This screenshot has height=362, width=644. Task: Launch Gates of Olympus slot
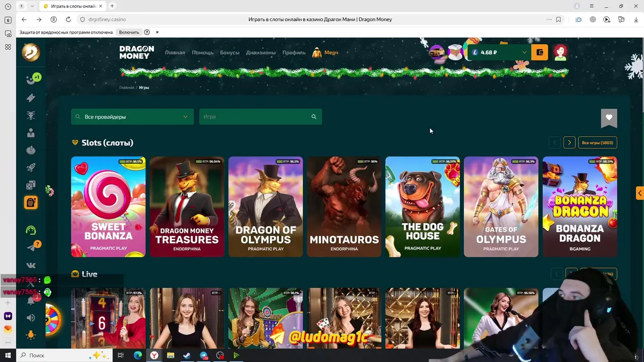(x=501, y=207)
